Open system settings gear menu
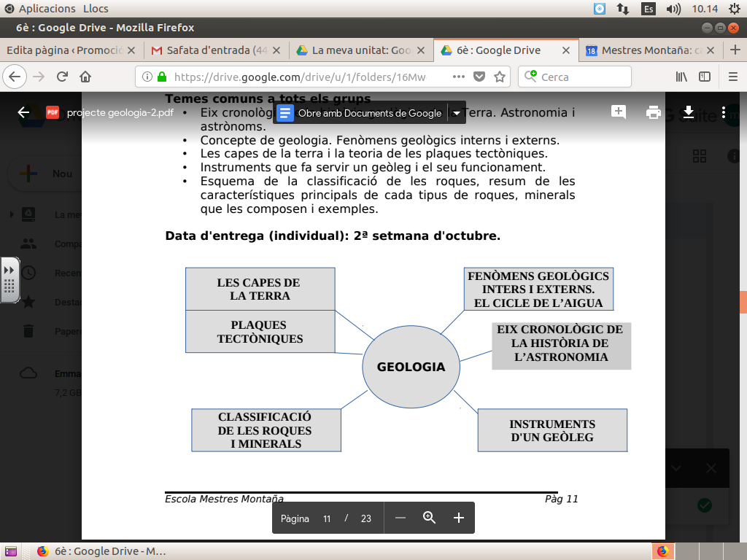The height and width of the screenshot is (560, 747). tap(735, 9)
